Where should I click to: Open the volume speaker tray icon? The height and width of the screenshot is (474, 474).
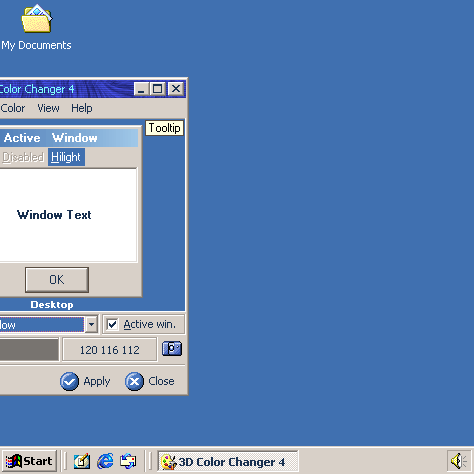click(459, 461)
